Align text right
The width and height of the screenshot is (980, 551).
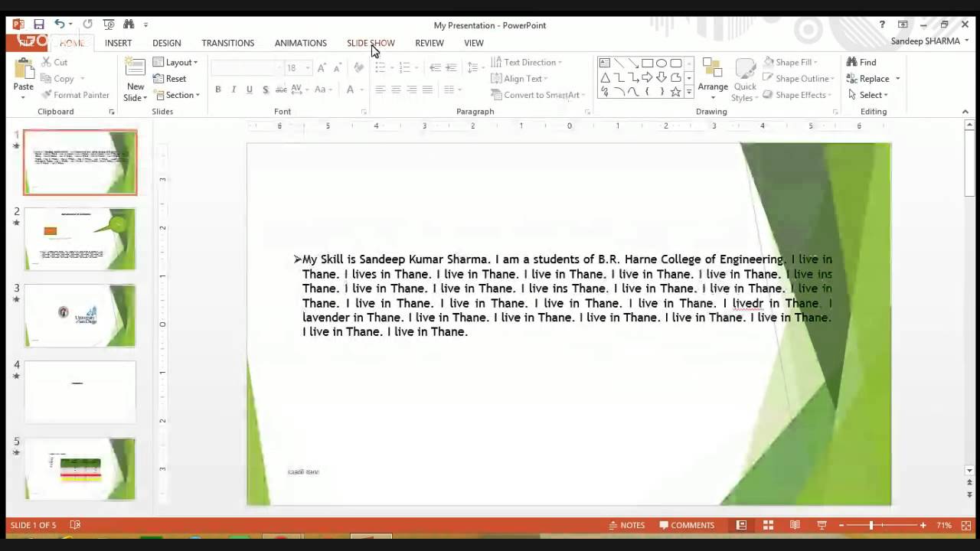point(412,90)
